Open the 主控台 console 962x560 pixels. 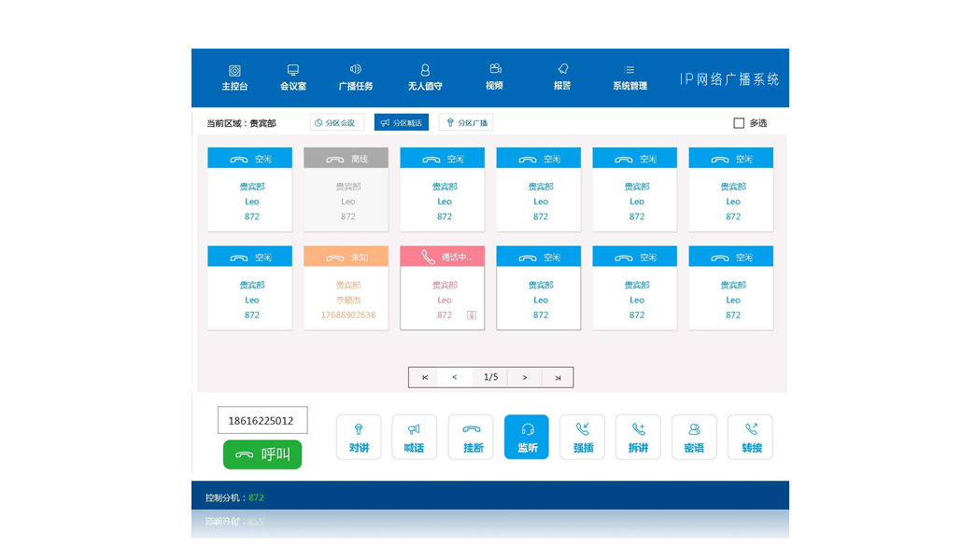click(233, 77)
